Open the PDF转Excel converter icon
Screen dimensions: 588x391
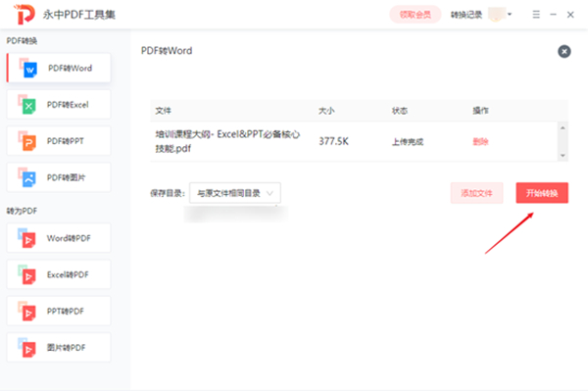(x=27, y=105)
